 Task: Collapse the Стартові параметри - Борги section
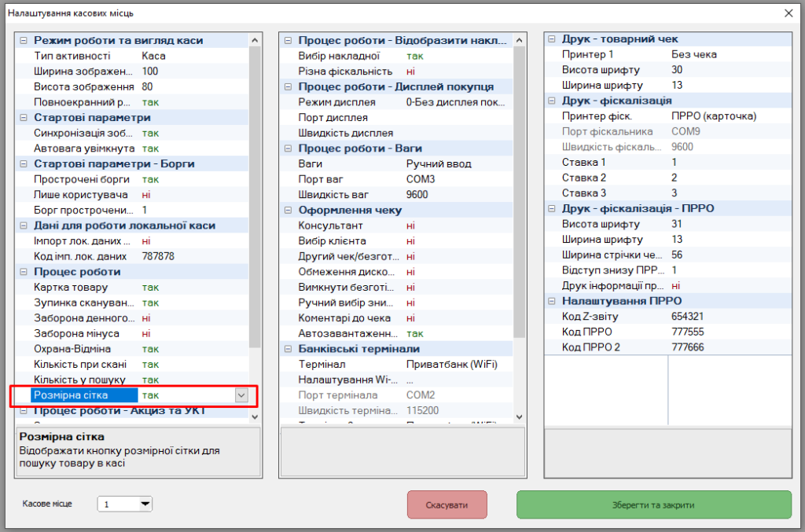[x=23, y=164]
